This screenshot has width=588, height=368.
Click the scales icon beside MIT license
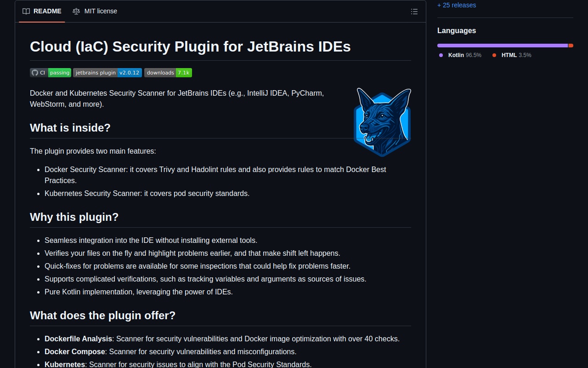tap(76, 11)
